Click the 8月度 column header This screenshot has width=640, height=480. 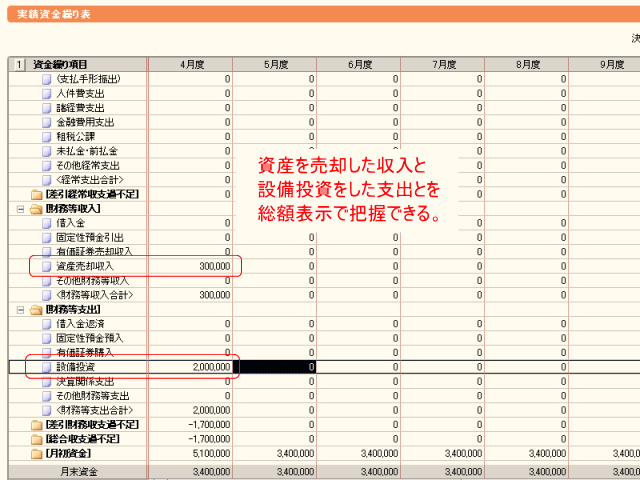[527, 64]
